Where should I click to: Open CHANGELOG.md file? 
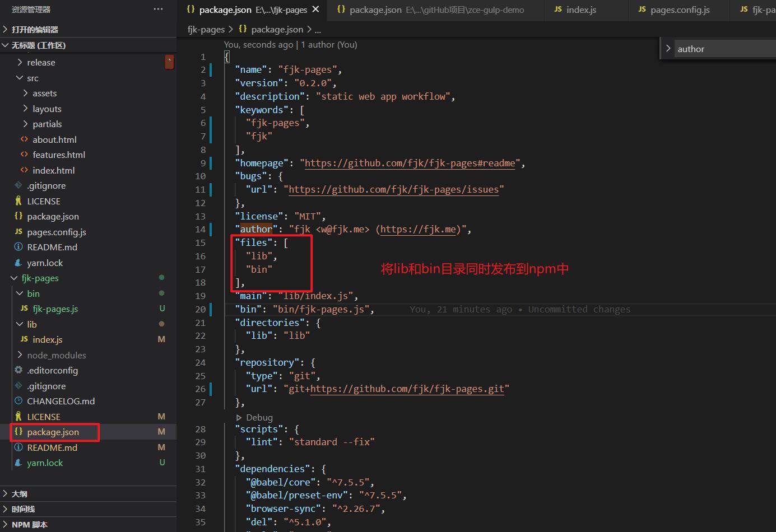[61, 401]
